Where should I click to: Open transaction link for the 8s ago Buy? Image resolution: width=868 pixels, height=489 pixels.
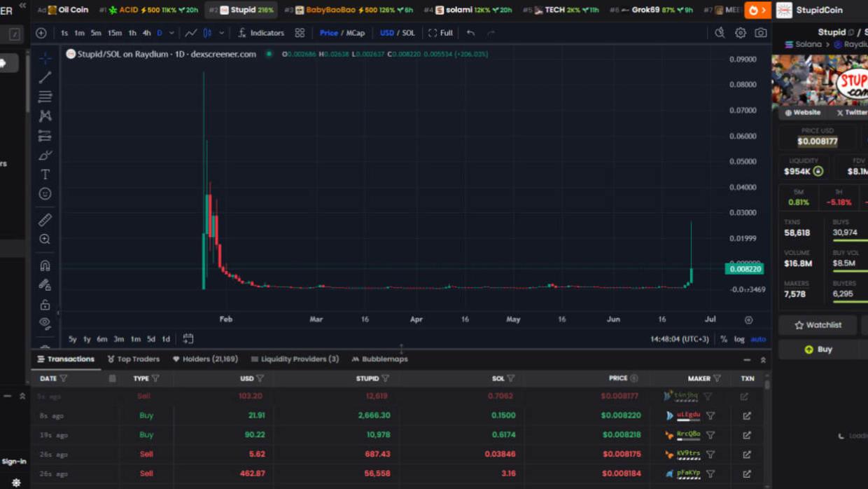click(x=747, y=415)
